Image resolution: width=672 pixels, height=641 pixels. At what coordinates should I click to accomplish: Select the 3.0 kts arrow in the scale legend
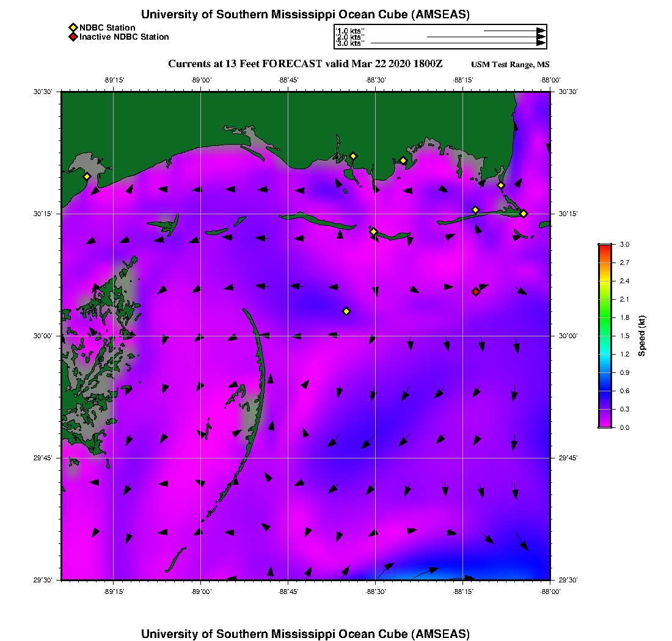458,43
